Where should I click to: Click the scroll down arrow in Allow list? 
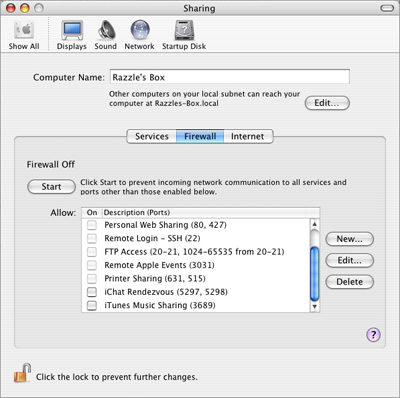click(x=314, y=307)
